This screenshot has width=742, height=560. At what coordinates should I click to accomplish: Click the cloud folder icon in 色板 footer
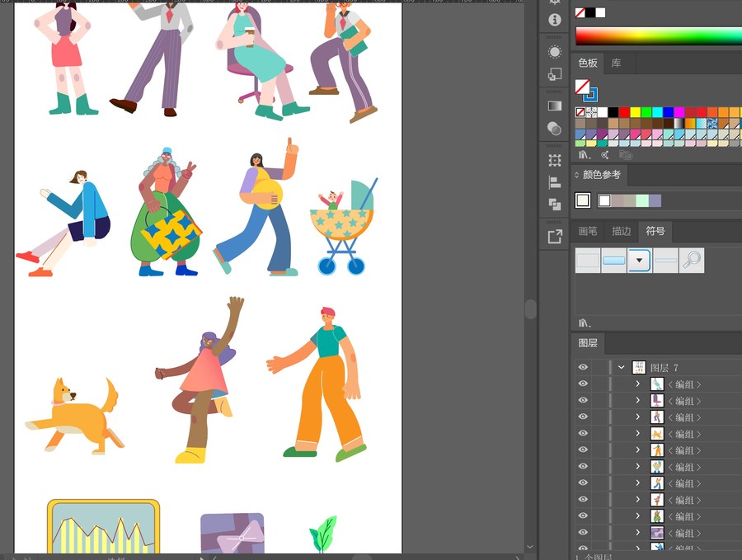pyautogui.click(x=626, y=155)
